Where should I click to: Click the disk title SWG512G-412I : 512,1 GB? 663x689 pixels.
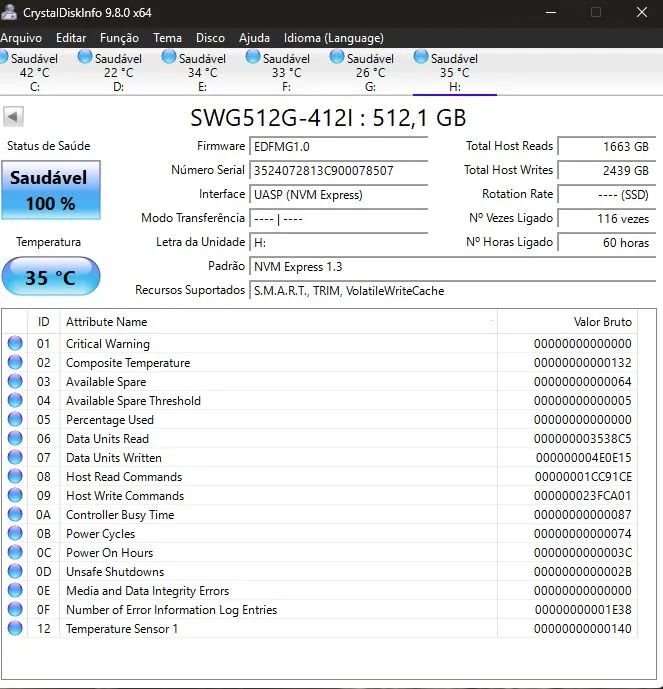pos(328,118)
